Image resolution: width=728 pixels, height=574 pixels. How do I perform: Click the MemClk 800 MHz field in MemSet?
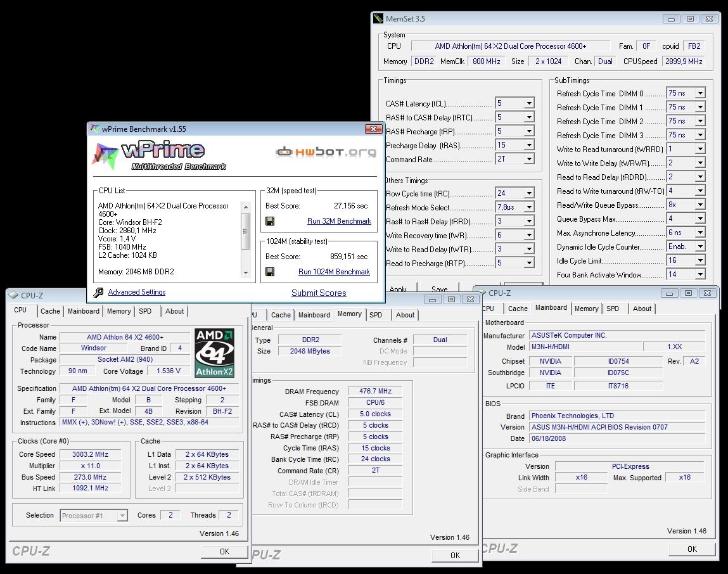(x=486, y=61)
